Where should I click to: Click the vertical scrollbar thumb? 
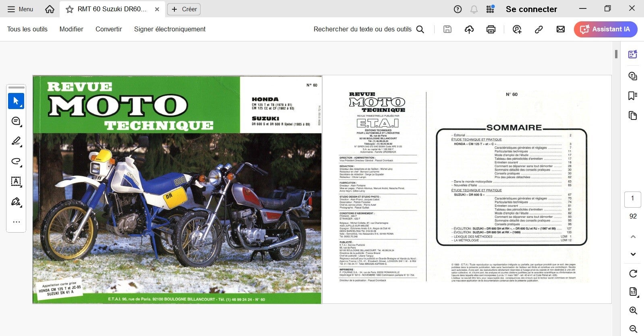point(616,54)
